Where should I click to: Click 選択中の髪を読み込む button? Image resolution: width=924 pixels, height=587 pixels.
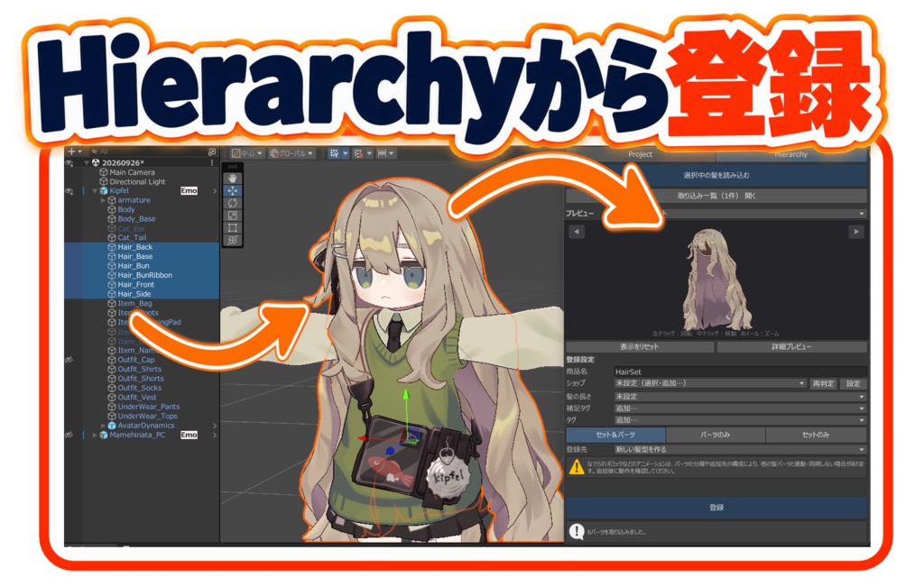716,175
